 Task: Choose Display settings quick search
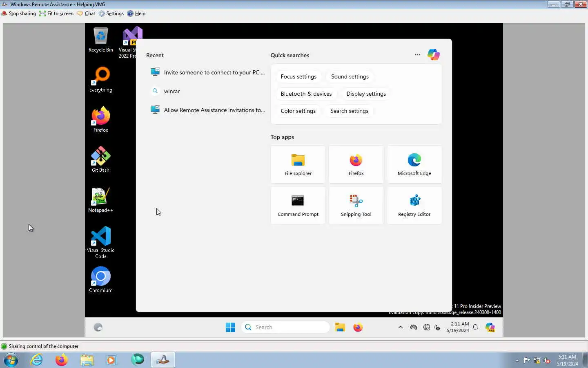[366, 94]
